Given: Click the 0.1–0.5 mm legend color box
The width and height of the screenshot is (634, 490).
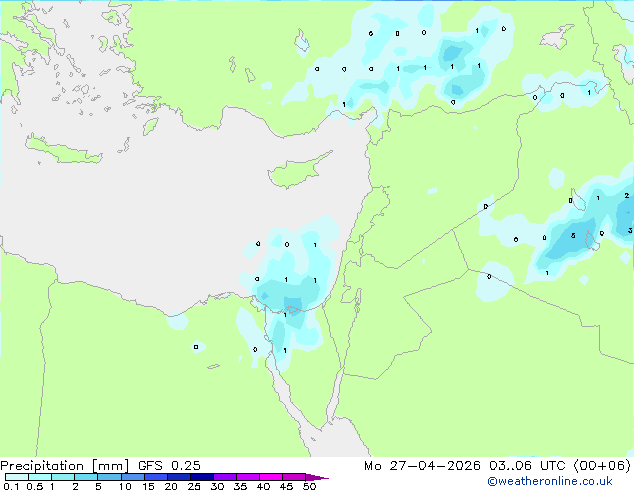Looking at the screenshot, I should 17,477.
